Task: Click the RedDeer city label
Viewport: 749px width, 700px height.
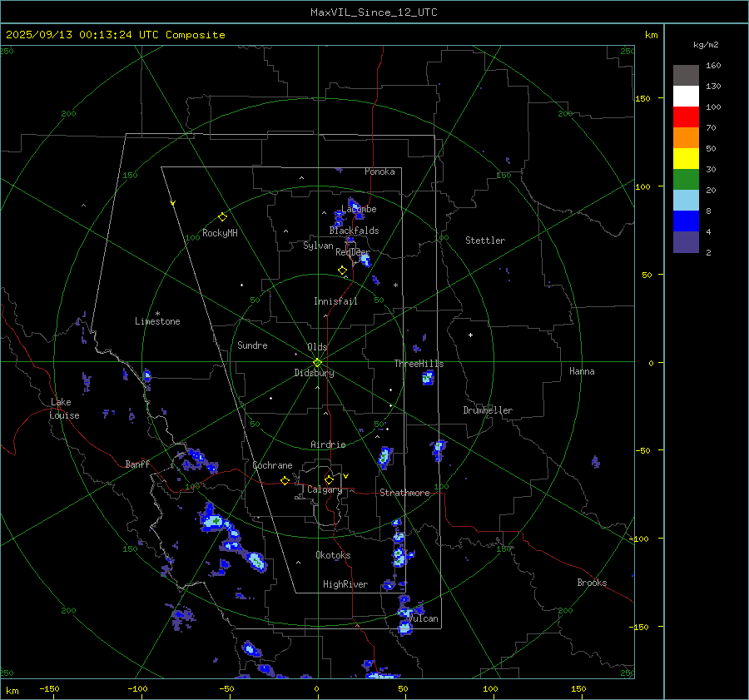Action: pyautogui.click(x=353, y=252)
